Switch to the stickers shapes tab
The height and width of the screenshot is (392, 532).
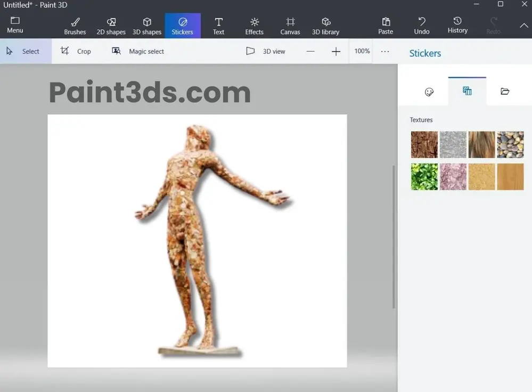(429, 91)
